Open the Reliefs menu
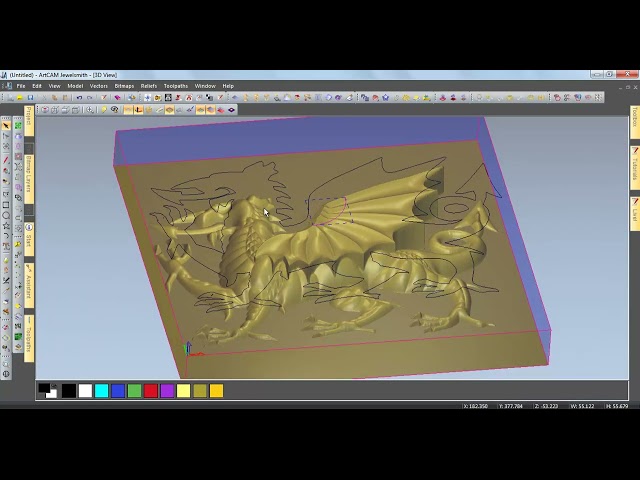Image resolution: width=640 pixels, height=480 pixels. tap(149, 86)
